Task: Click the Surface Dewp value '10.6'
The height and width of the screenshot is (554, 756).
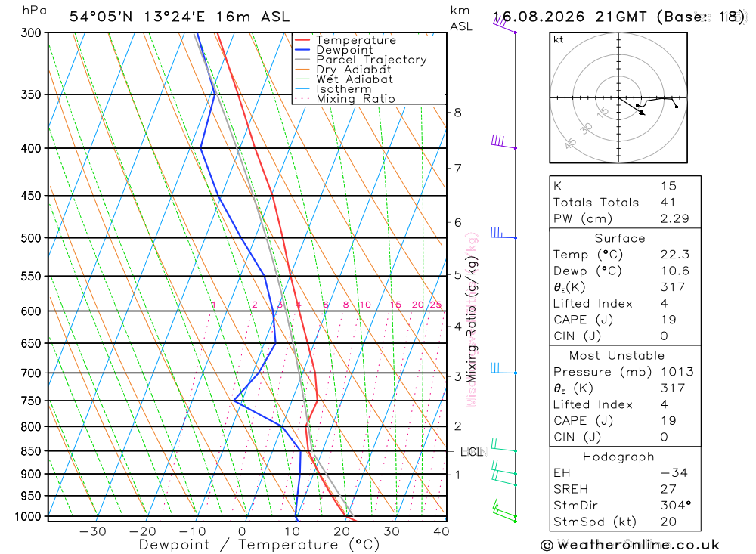Action: pos(674,271)
